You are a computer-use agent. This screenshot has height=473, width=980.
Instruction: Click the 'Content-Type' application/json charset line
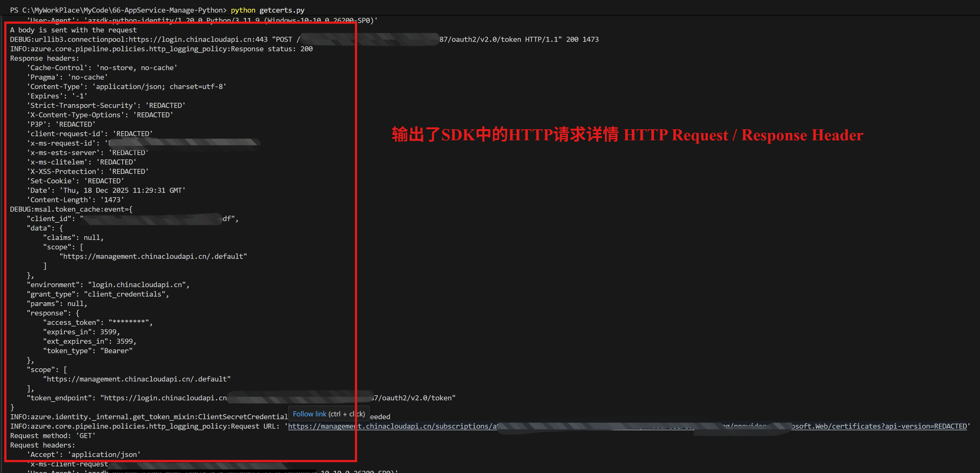(x=126, y=86)
